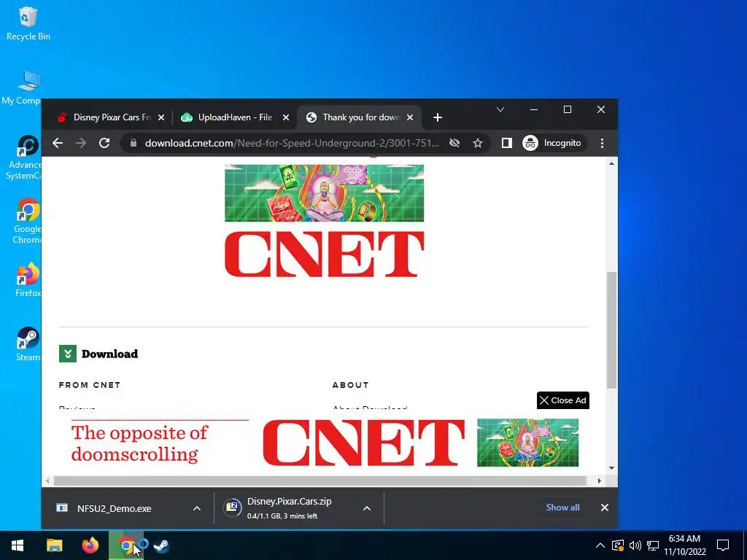The width and height of the screenshot is (747, 560).
Task: Open the notification center icon
Action: [x=723, y=545]
